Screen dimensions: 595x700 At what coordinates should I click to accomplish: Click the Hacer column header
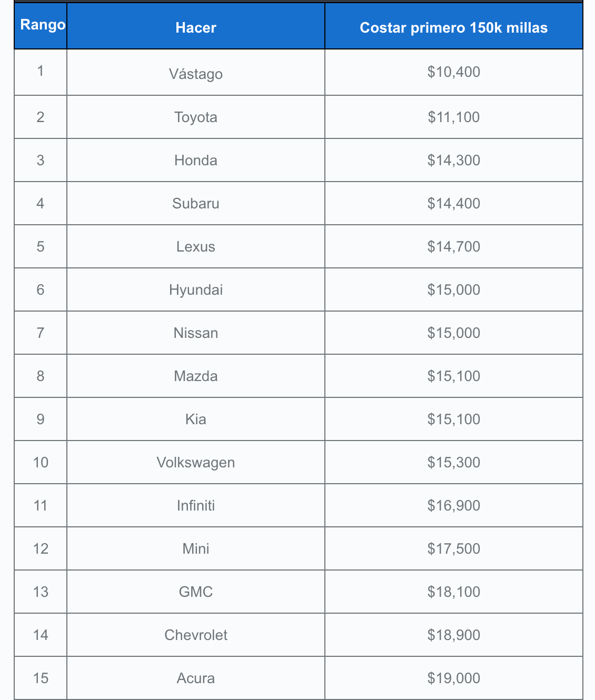tap(196, 28)
